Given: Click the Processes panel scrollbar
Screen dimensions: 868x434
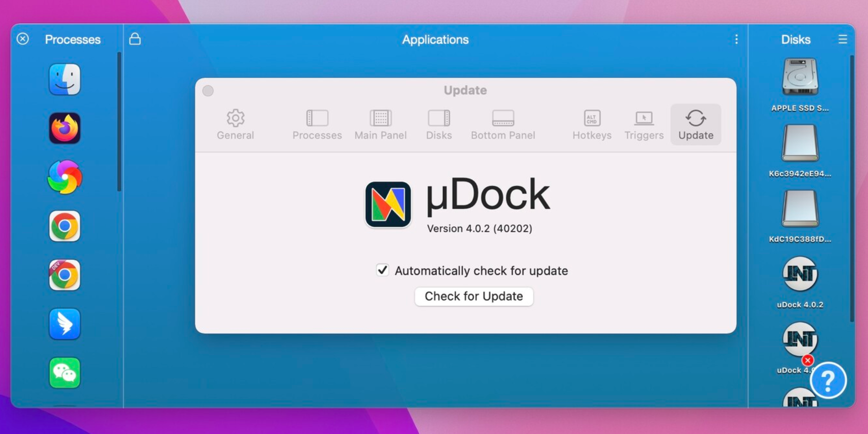Looking at the screenshot, I should (x=119, y=122).
